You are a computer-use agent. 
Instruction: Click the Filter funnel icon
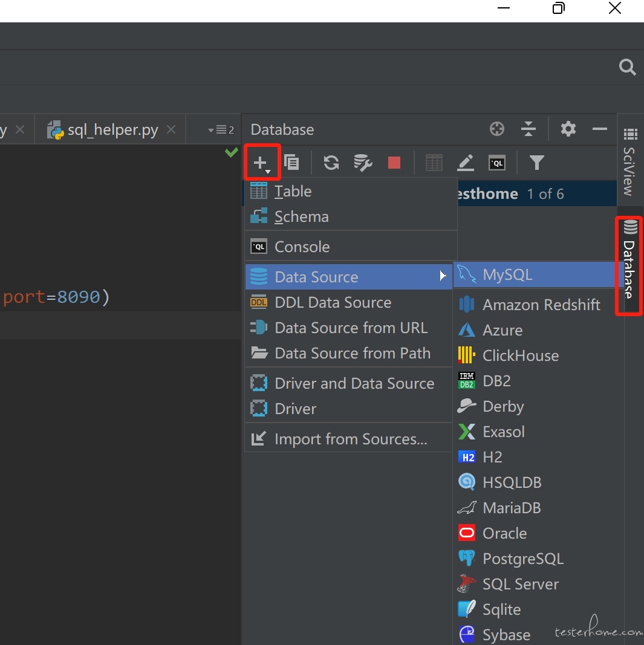click(536, 163)
